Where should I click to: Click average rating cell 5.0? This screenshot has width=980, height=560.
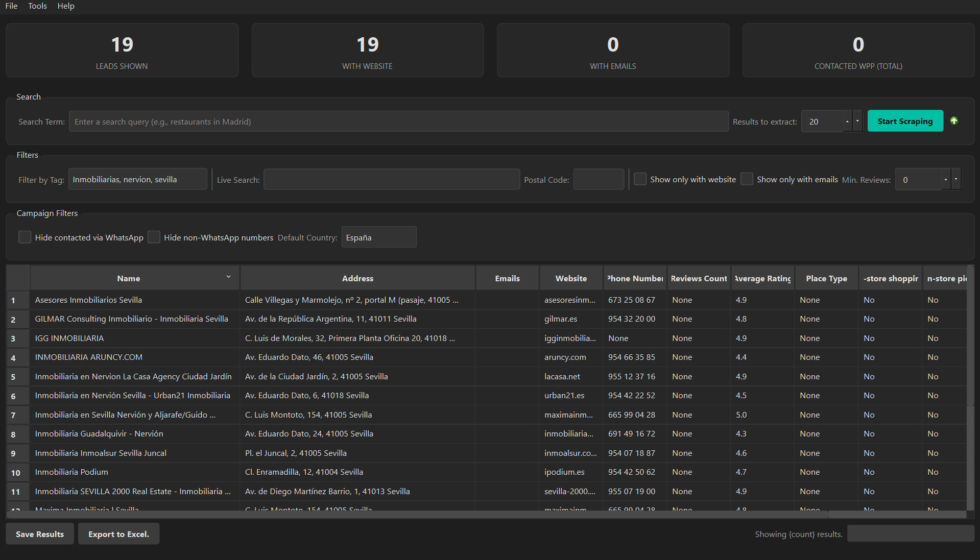click(762, 415)
